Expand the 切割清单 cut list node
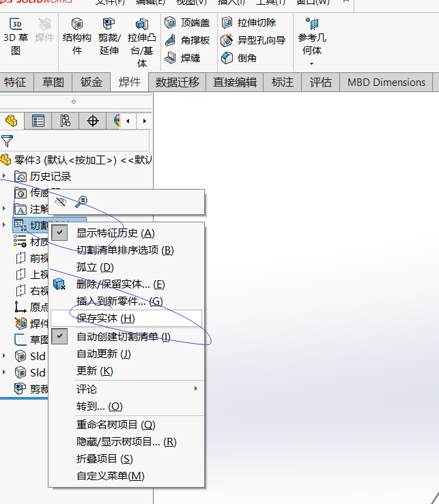Viewport: 439px width, 504px height. tap(4, 224)
